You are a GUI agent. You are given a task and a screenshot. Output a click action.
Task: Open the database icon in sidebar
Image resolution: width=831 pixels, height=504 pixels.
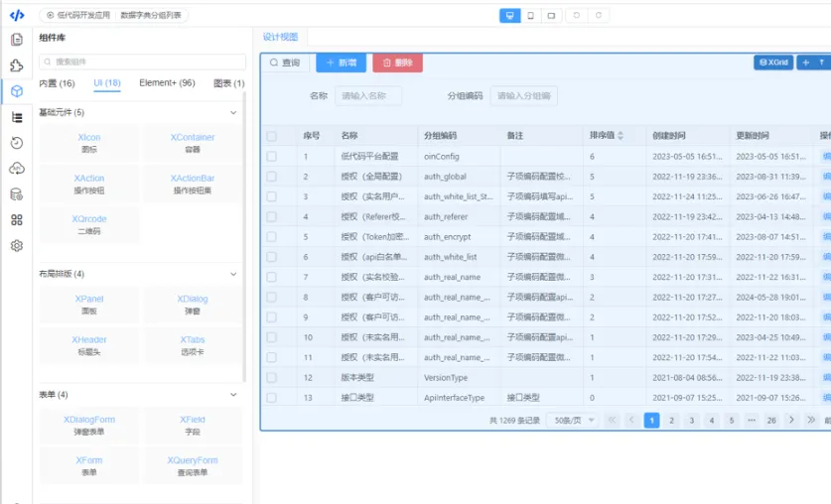coord(17,194)
